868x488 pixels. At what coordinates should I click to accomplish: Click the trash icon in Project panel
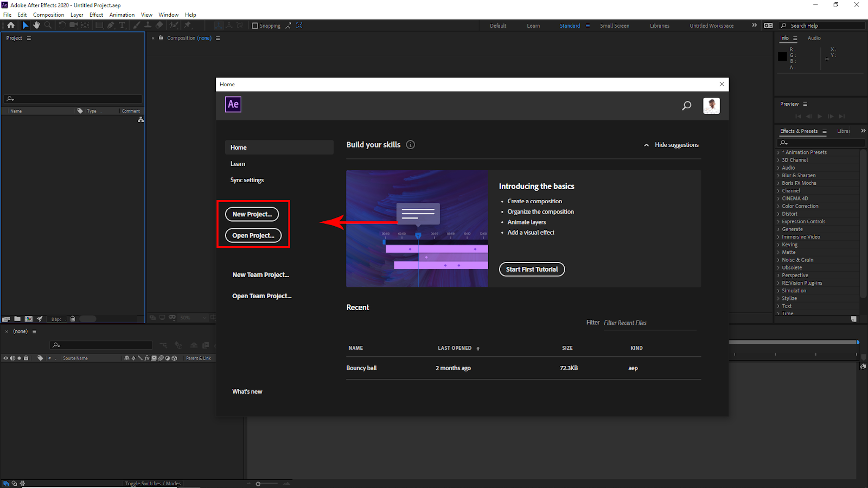pos(73,319)
